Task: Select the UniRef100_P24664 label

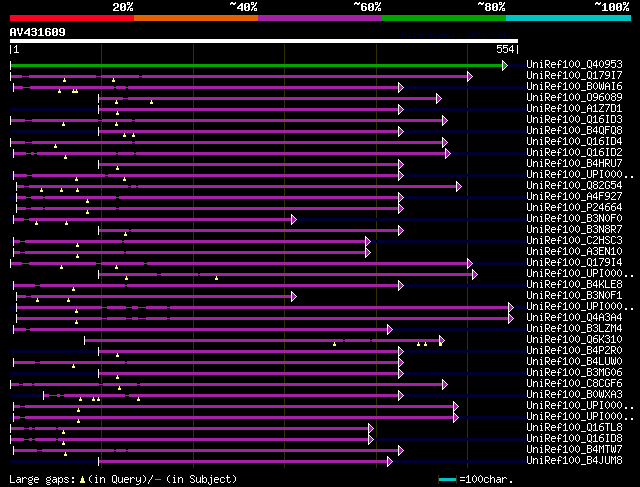Action: click(574, 208)
